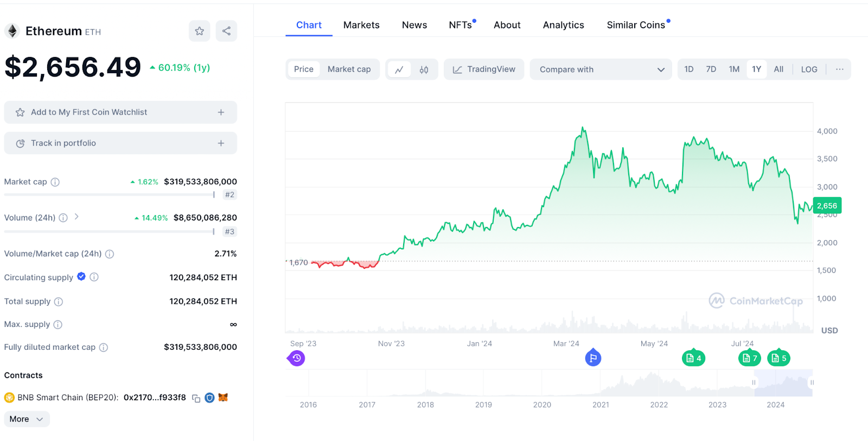Image resolution: width=868 pixels, height=441 pixels.
Task: Click the right handle of range navigator
Action: (x=812, y=383)
